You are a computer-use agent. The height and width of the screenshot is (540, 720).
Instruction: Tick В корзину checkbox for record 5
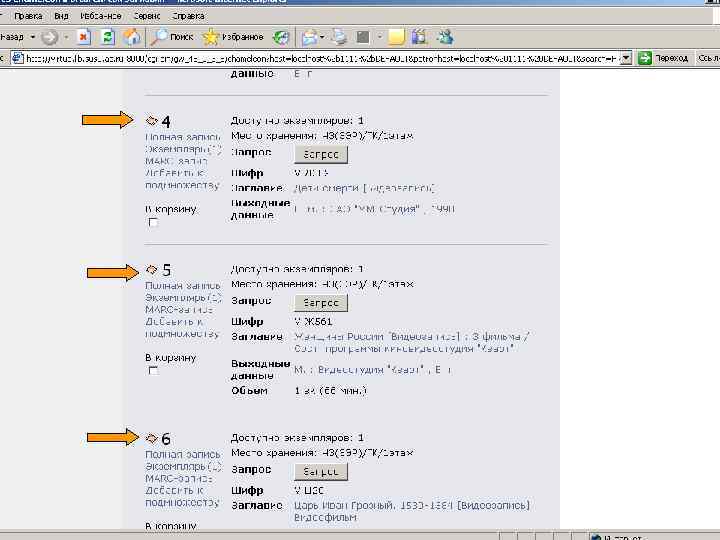153,371
